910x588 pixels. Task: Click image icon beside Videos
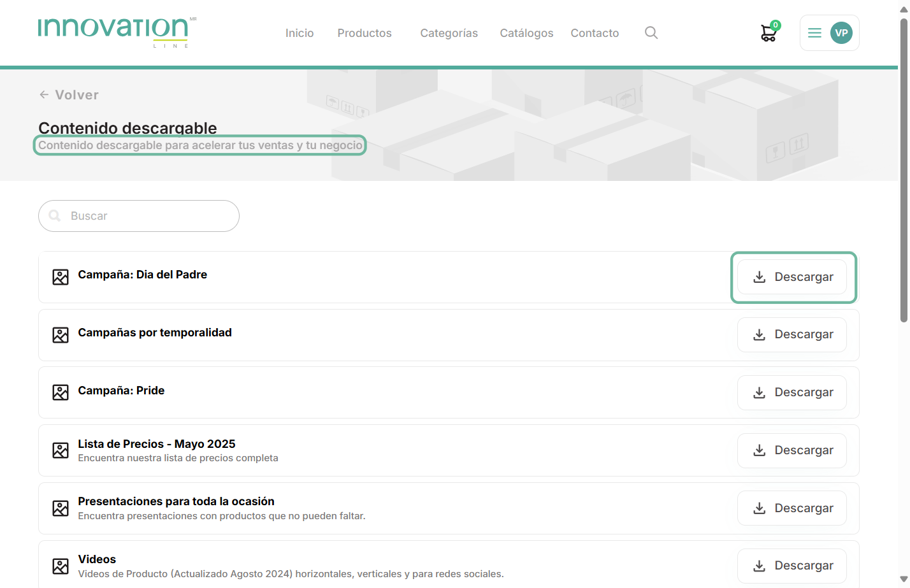pos(61,566)
